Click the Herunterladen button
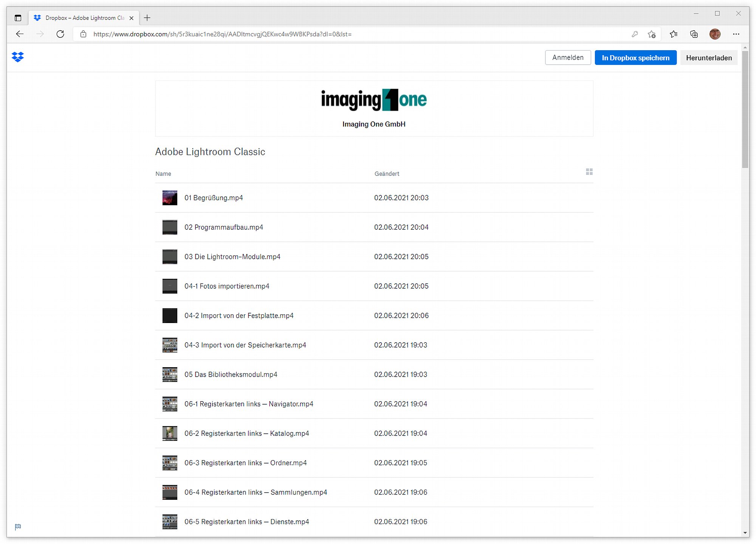Viewport: 756px width, 544px height. [709, 57]
